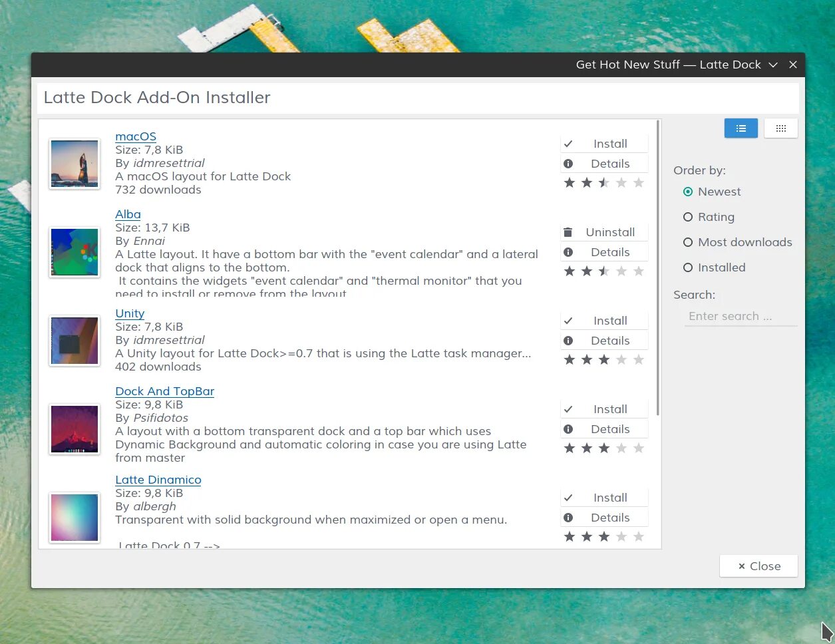Focus the Enter search field

[x=741, y=317]
